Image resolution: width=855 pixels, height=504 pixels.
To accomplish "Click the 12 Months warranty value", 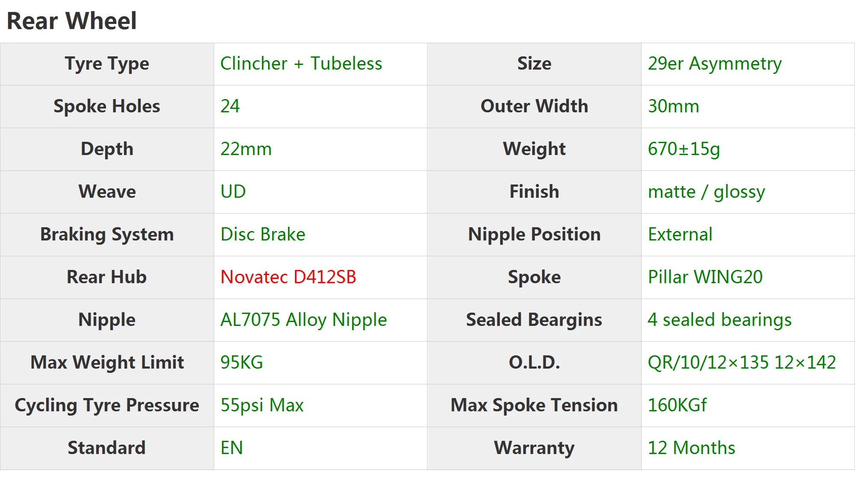I will tap(691, 448).
